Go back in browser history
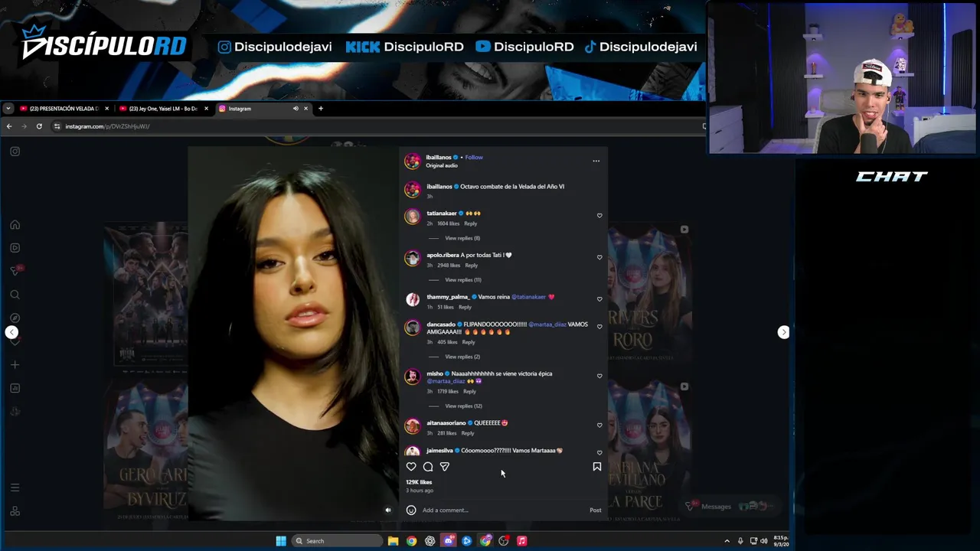 coord(9,126)
